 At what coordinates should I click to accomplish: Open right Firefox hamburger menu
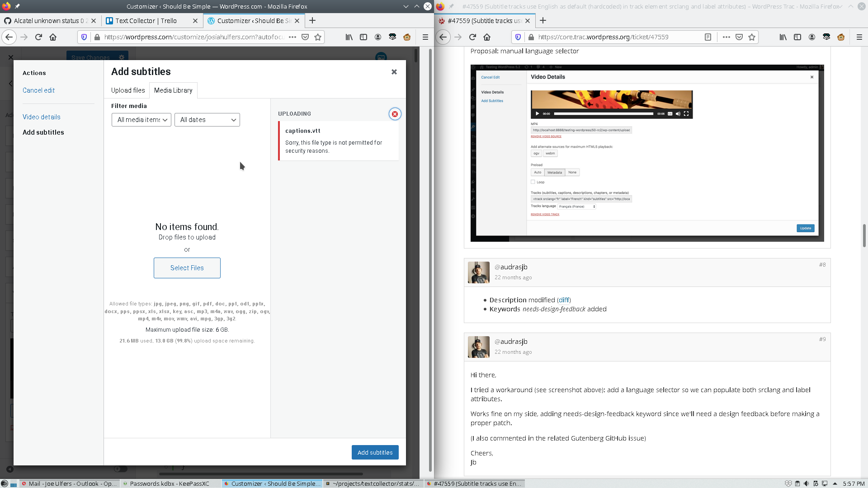[x=859, y=37]
